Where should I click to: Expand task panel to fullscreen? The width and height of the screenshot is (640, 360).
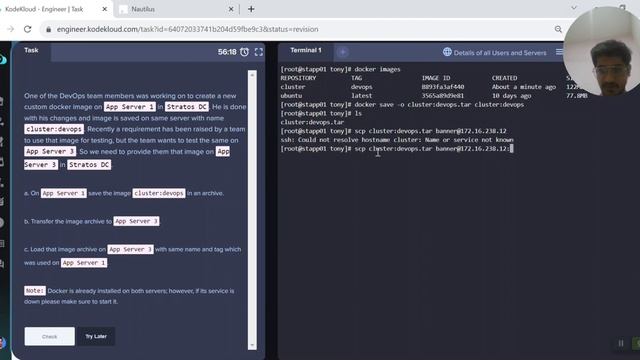click(259, 52)
